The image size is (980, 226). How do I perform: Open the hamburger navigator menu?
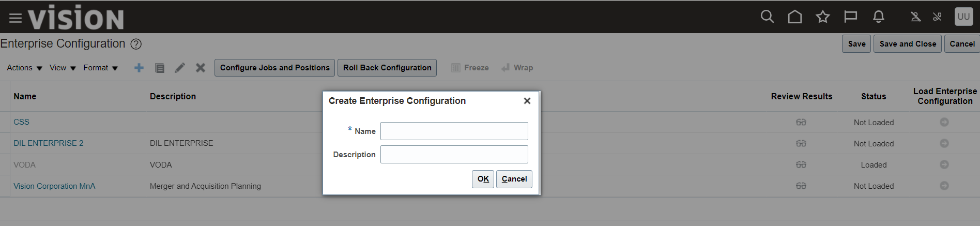pos(16,19)
